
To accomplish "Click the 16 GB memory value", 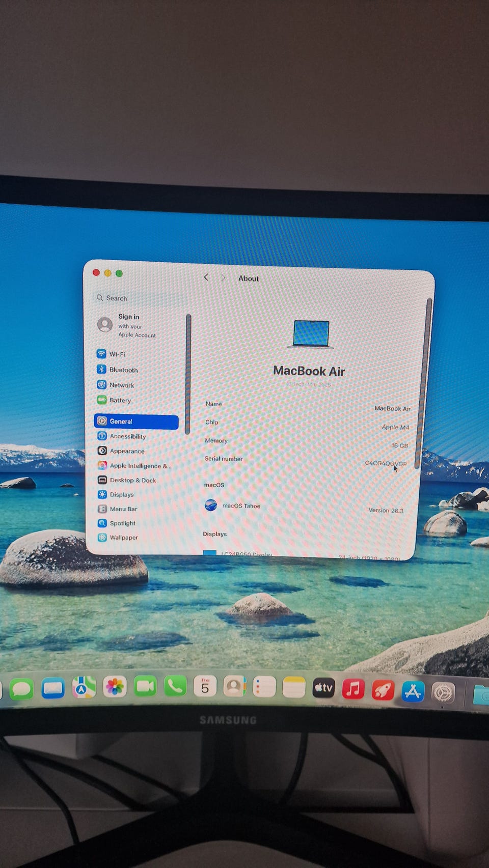I will pos(399,445).
